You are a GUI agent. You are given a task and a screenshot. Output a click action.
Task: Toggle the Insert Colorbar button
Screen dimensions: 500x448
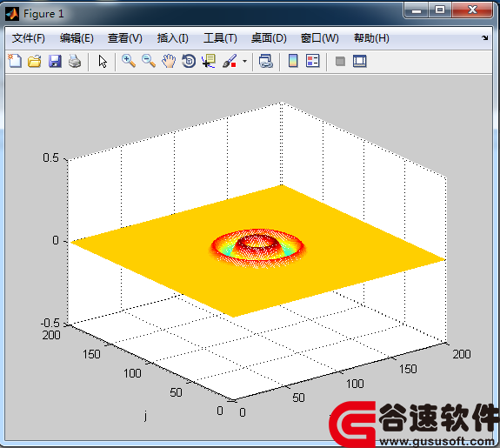[293, 61]
